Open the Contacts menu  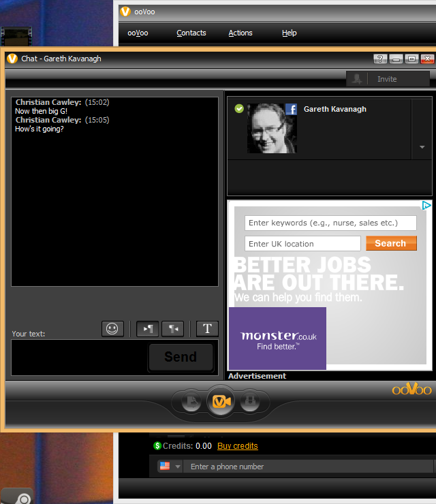(x=191, y=33)
